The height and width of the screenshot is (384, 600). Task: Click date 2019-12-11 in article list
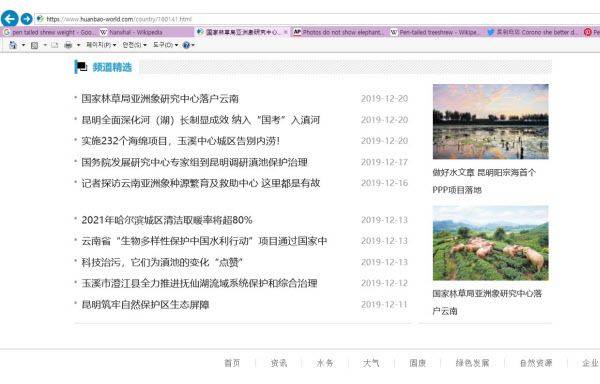384,305
